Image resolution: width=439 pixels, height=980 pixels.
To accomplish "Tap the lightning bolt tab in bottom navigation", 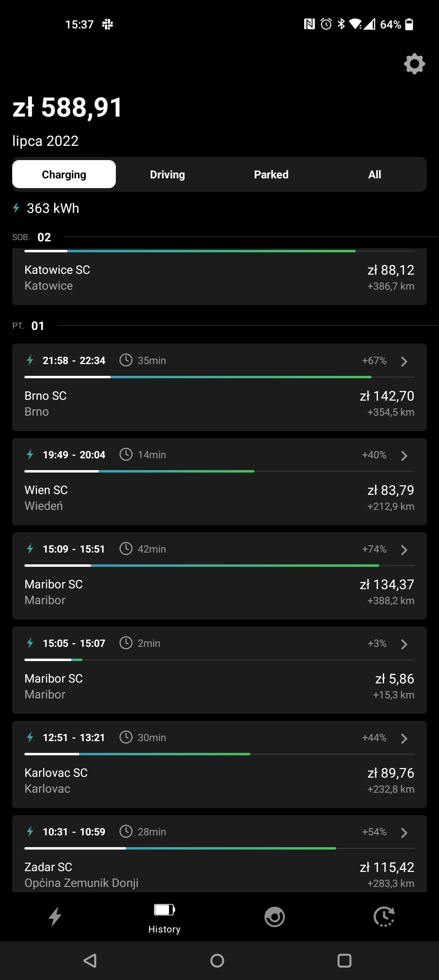I will click(55, 917).
